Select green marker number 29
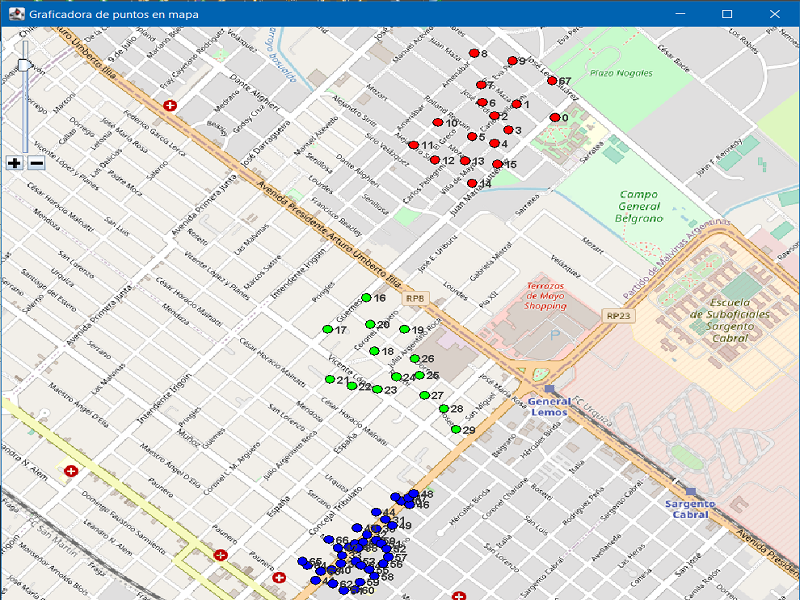800x600 pixels. pos(458,429)
